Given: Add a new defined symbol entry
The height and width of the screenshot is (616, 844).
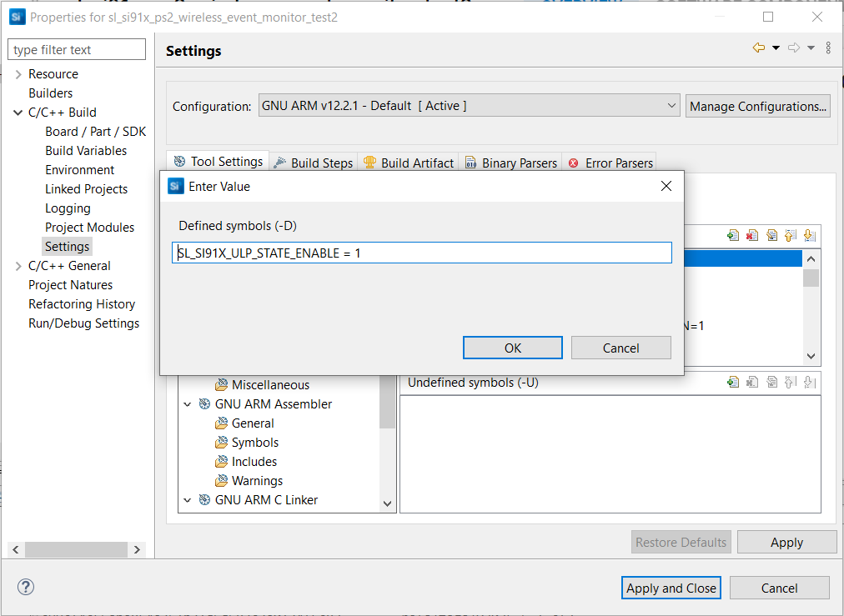Looking at the screenshot, I should [732, 235].
